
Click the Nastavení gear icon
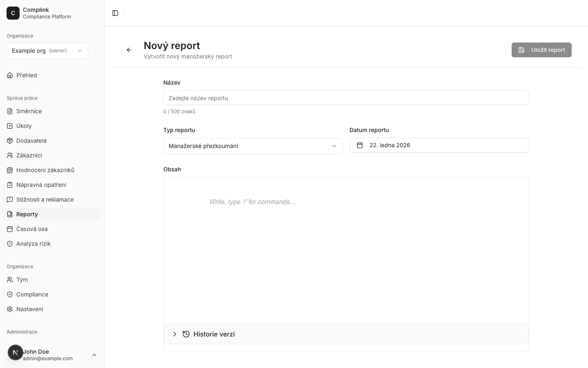click(x=10, y=309)
